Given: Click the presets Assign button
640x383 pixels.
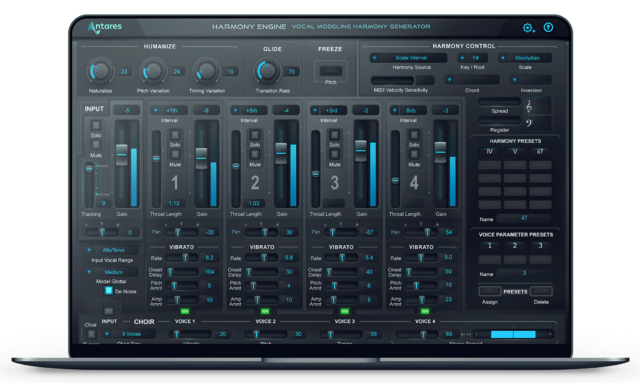Looking at the screenshot, I should tap(489, 291).
